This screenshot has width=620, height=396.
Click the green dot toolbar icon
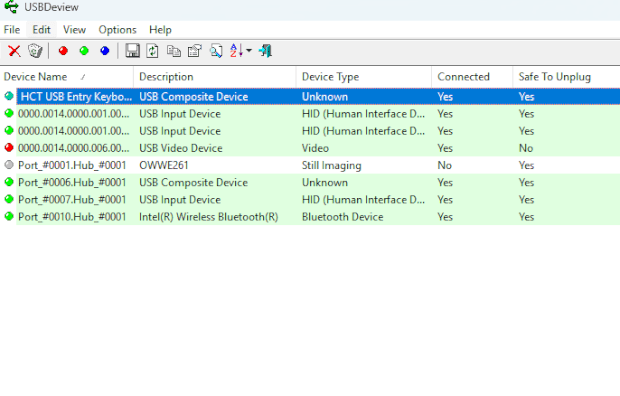(84, 51)
